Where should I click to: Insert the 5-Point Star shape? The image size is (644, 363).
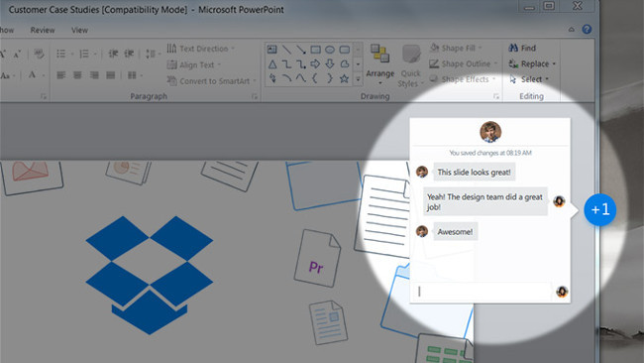click(x=344, y=78)
